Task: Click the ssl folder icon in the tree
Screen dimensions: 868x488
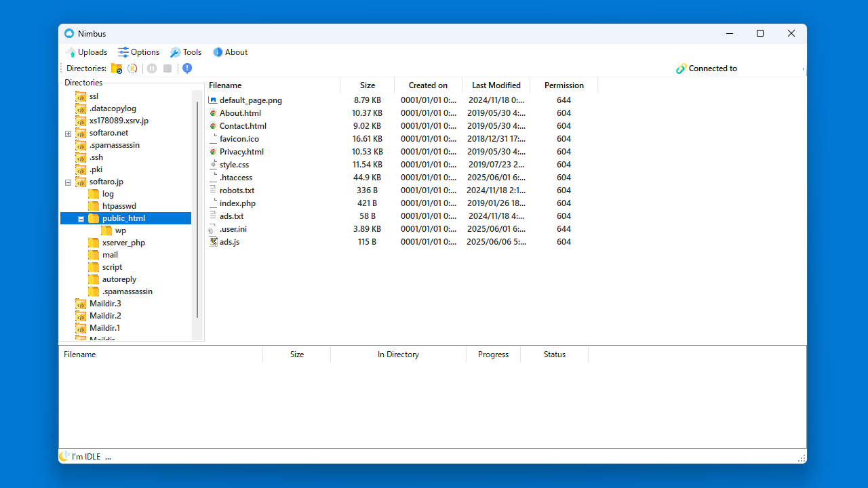Action: 81,96
